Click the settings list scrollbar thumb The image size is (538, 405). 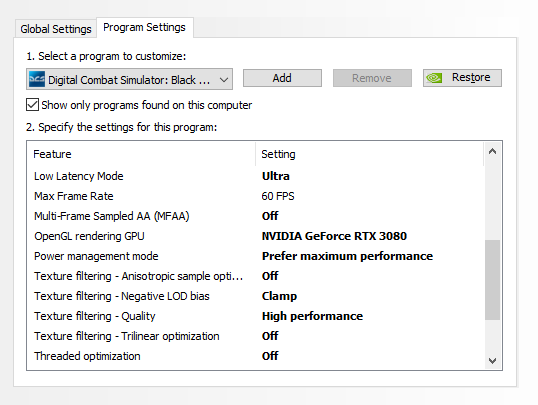click(x=492, y=280)
